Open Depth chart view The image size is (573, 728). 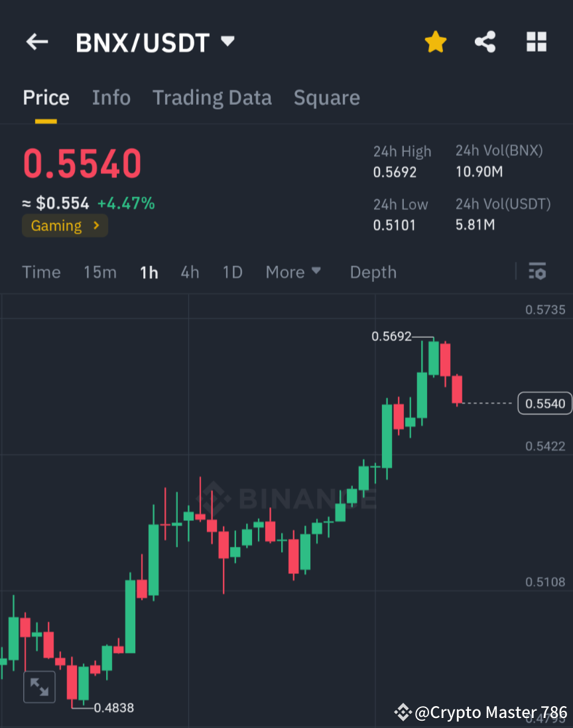tap(373, 271)
